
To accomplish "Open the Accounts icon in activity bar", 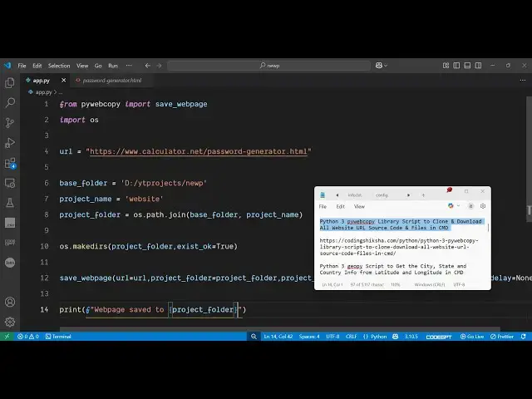I will [x=10, y=302].
